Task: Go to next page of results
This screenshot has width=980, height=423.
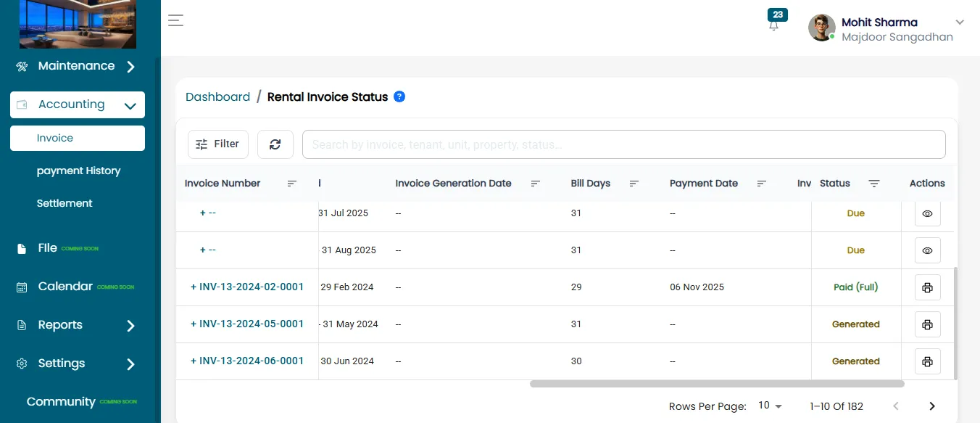Action: coord(932,406)
